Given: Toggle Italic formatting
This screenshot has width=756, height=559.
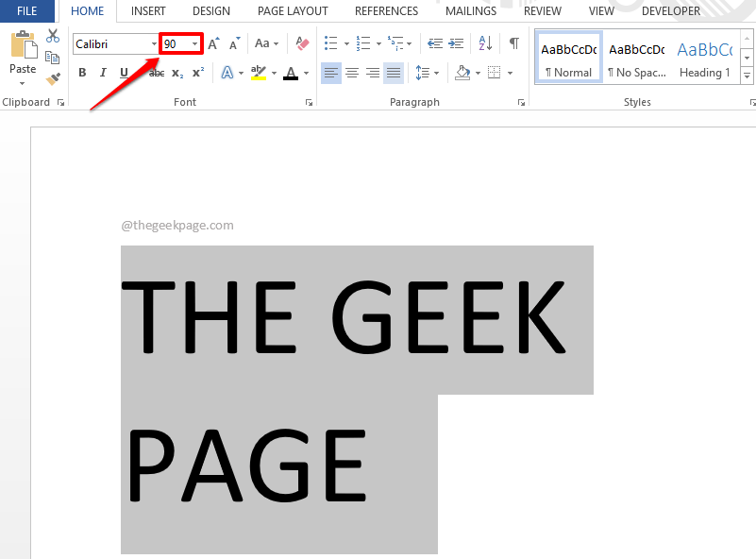Looking at the screenshot, I should [103, 73].
